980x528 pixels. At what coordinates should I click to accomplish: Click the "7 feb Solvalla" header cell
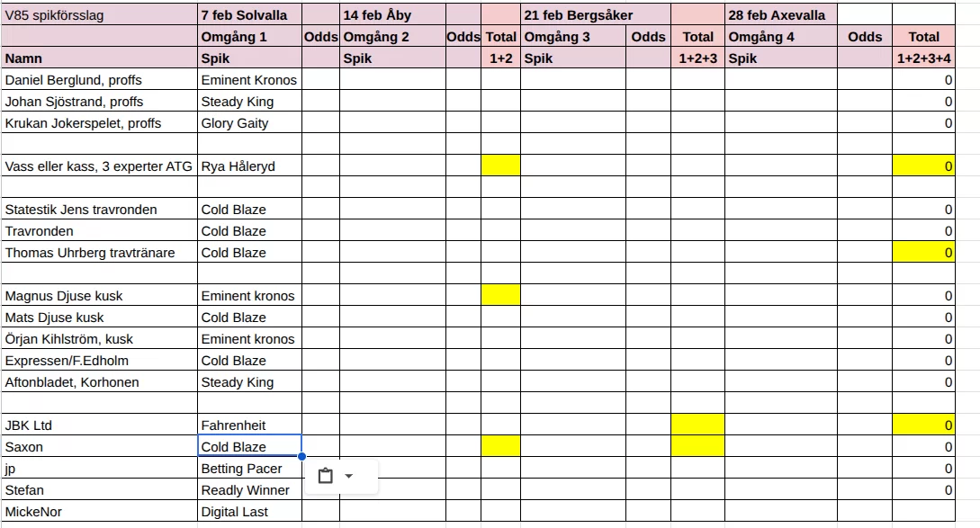coord(250,15)
